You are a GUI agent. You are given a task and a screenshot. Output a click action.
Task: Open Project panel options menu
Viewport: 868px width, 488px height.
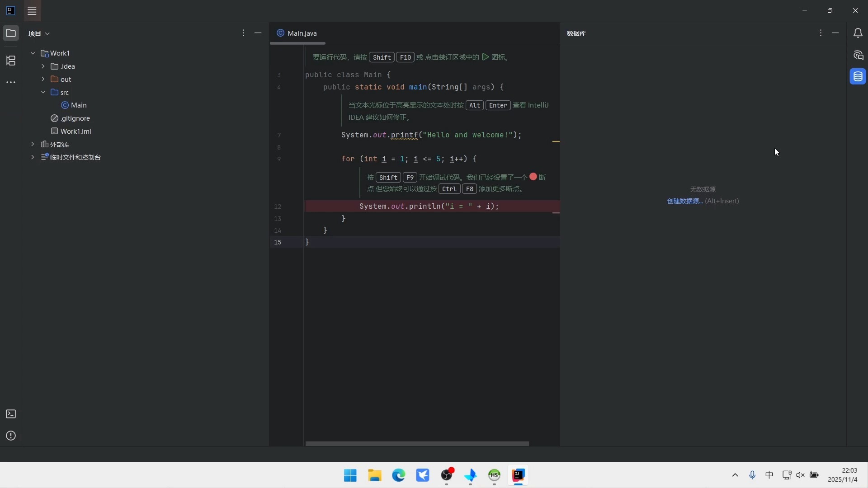(243, 33)
